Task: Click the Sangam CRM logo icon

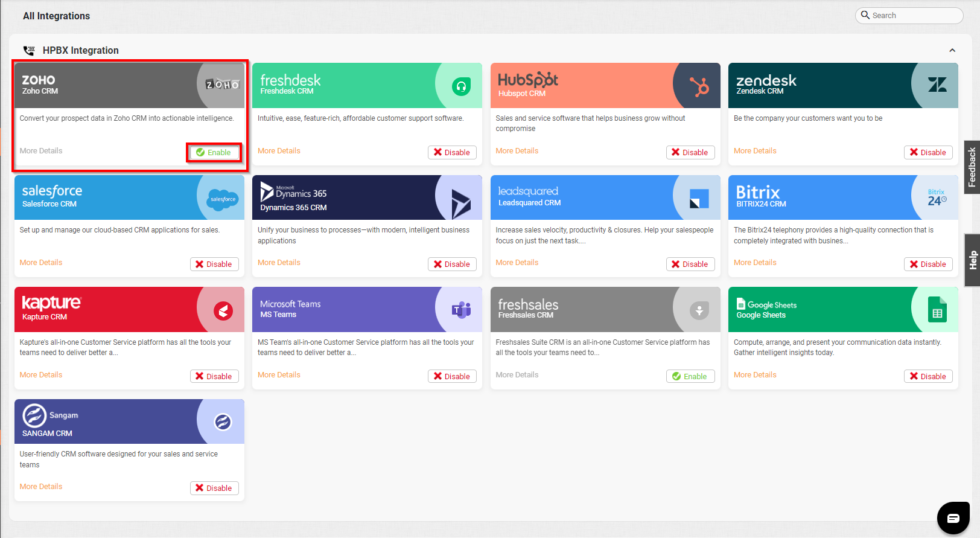Action: pos(223,421)
